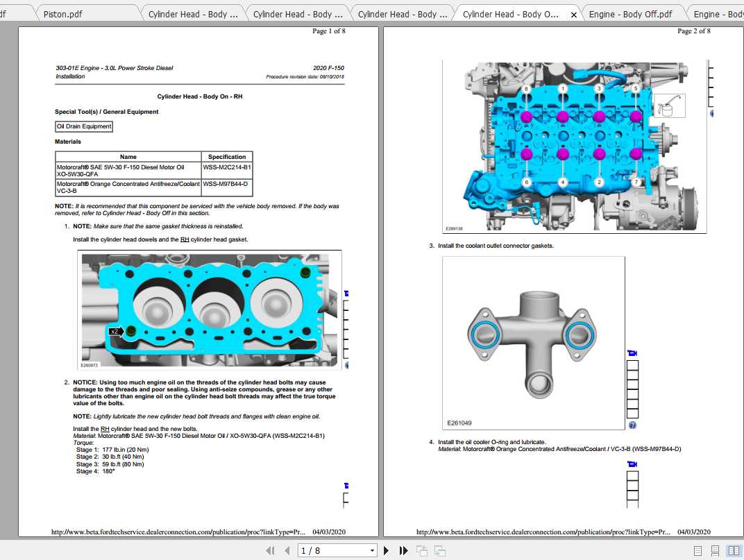The height and width of the screenshot is (560, 744).
Task: Click the underlined RH link in 'Install the RH cylinder head'
Action: pyautogui.click(x=105, y=429)
